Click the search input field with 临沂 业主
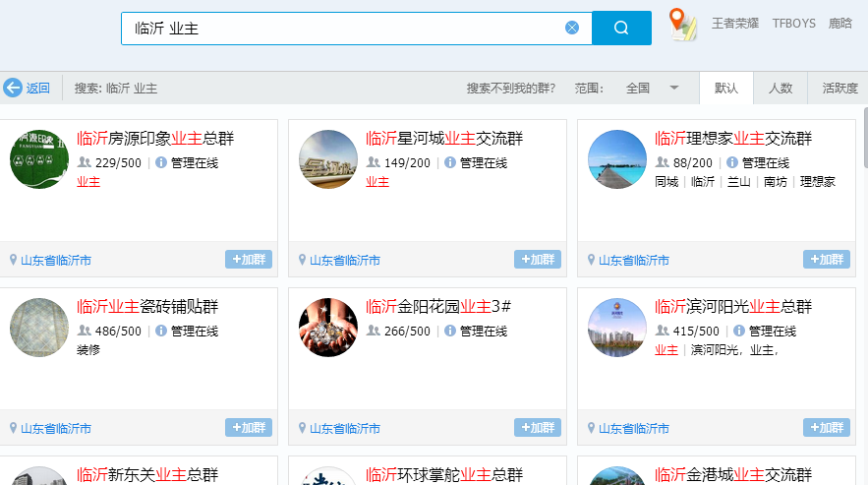The width and height of the screenshot is (868, 485). pos(344,28)
